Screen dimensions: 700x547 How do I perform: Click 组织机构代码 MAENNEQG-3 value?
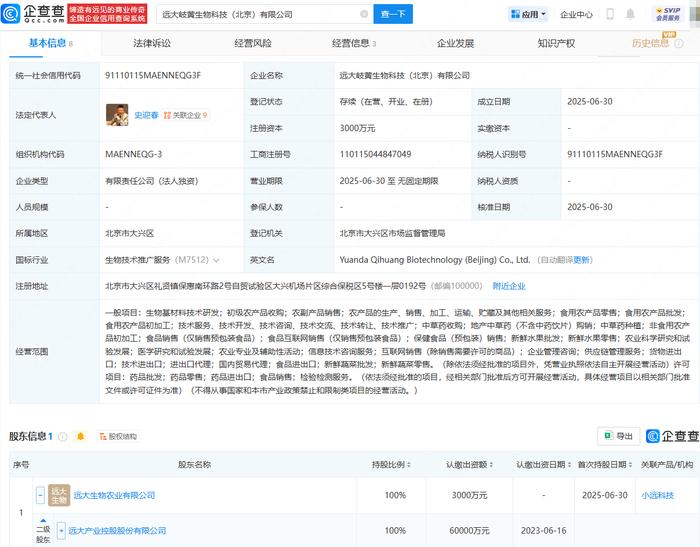tap(133, 154)
